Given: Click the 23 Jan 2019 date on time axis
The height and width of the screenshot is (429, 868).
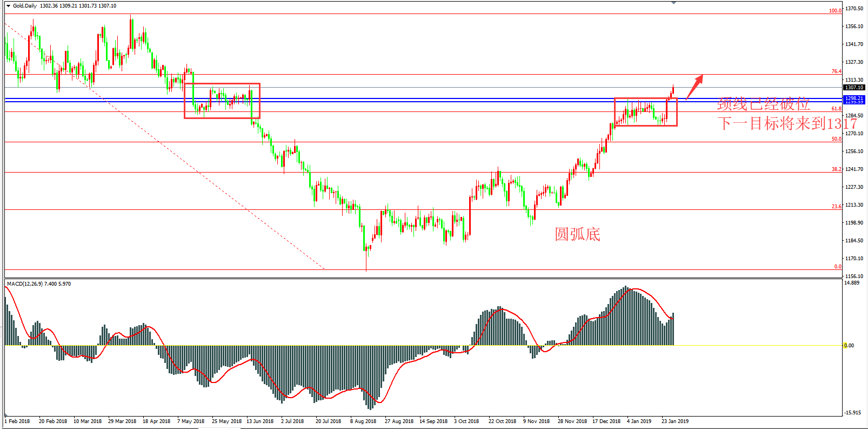Looking at the screenshot, I should click(x=675, y=421).
